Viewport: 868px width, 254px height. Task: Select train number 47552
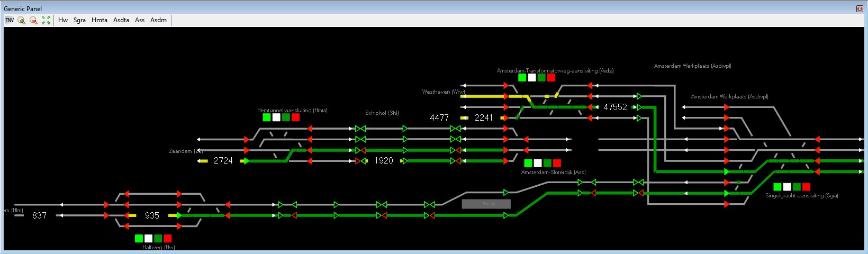click(x=615, y=107)
